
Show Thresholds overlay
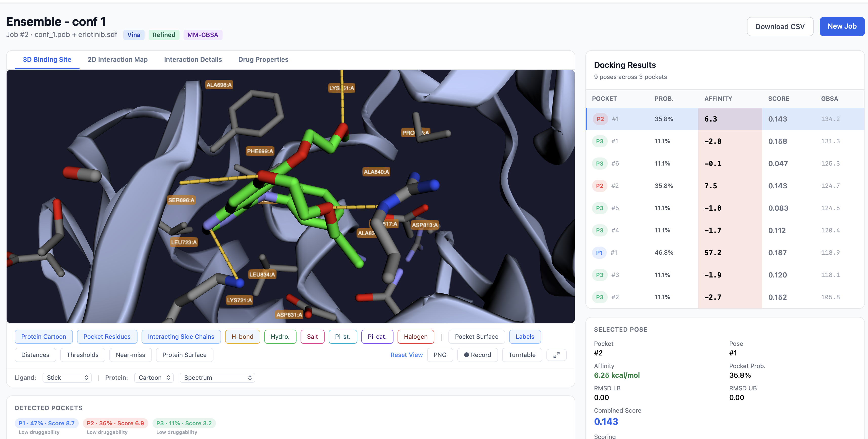[83, 355]
